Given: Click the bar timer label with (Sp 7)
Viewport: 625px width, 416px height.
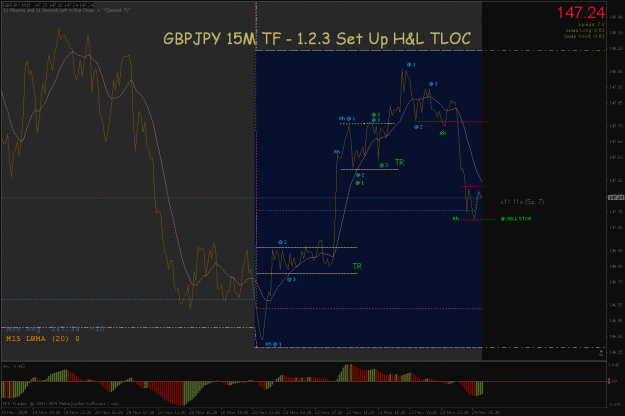Looking at the screenshot, I should (522, 202).
